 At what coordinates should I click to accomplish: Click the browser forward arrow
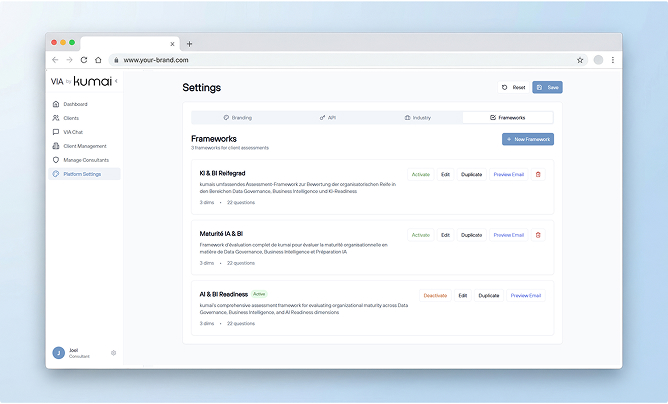[69, 60]
